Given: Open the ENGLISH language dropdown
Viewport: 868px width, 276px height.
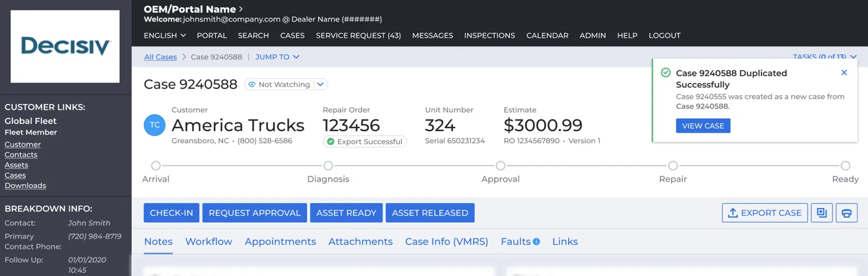Looking at the screenshot, I should (164, 35).
